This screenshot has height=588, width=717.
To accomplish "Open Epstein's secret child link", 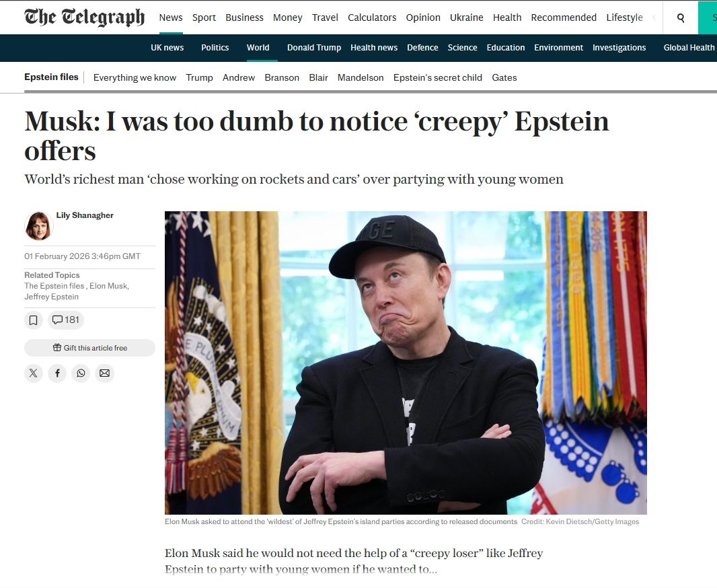I will tap(438, 78).
